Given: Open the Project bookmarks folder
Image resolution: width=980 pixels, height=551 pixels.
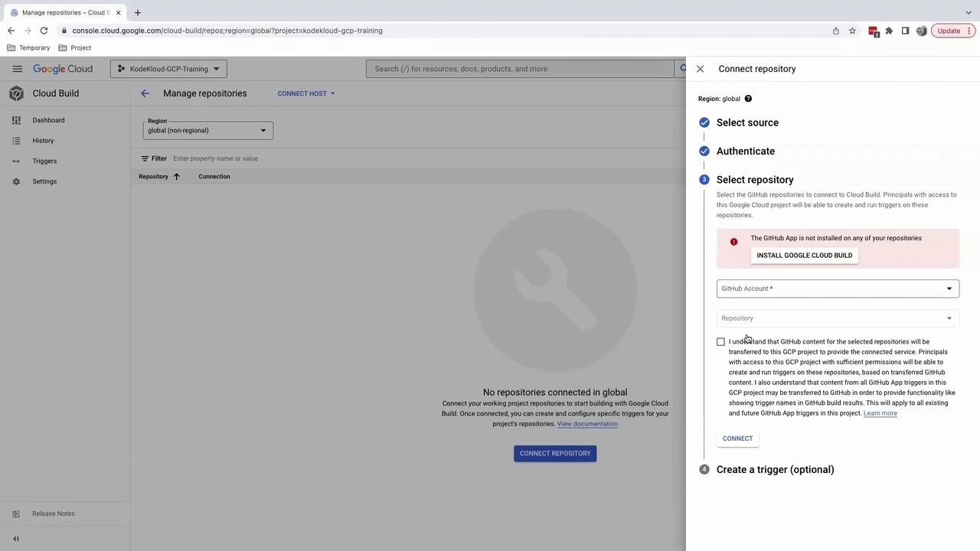Looking at the screenshot, I should coord(75,47).
